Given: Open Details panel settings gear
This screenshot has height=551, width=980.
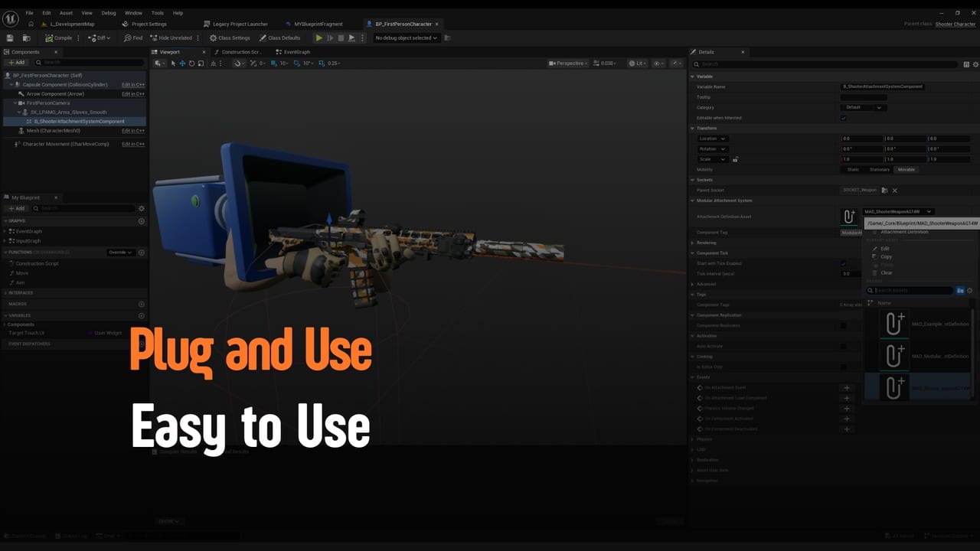Looking at the screenshot, I should click(x=975, y=64).
